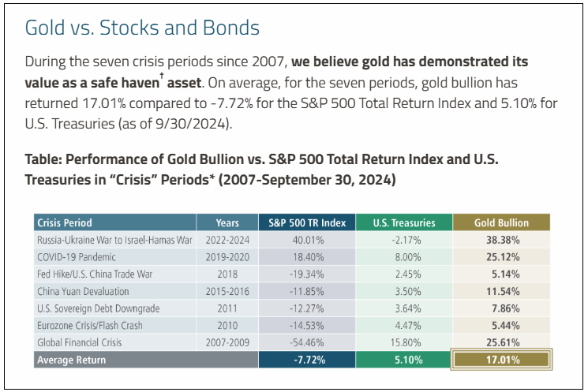Select the 38.38% Gold Bullion value
This screenshot has width=588, height=392.
501,239
